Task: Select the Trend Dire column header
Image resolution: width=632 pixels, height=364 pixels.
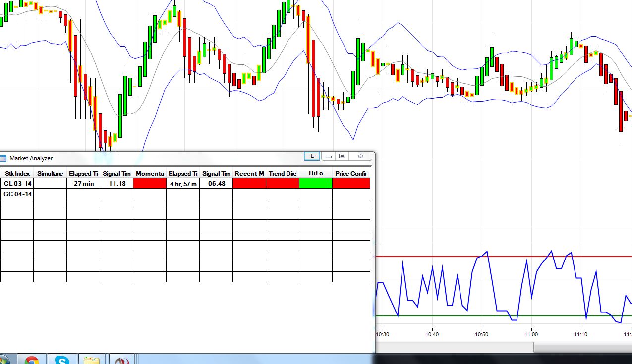Action: [283, 174]
